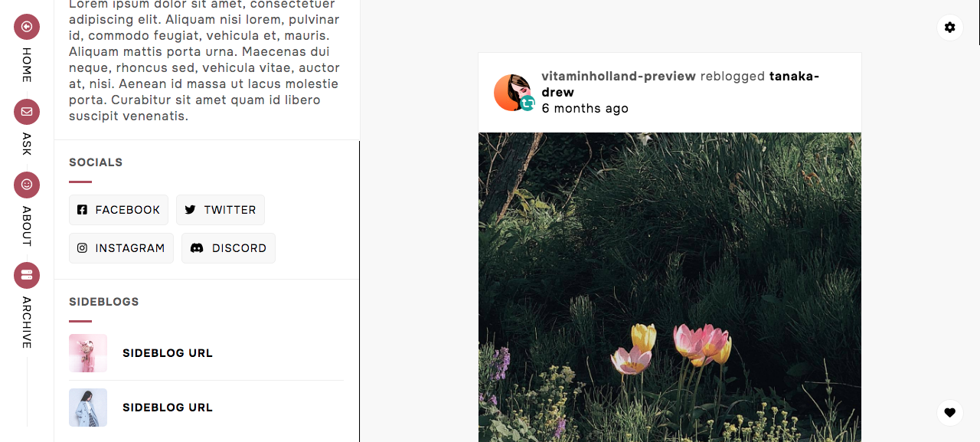
Task: Select the ARCHIVE sidebar label
Action: click(x=27, y=322)
